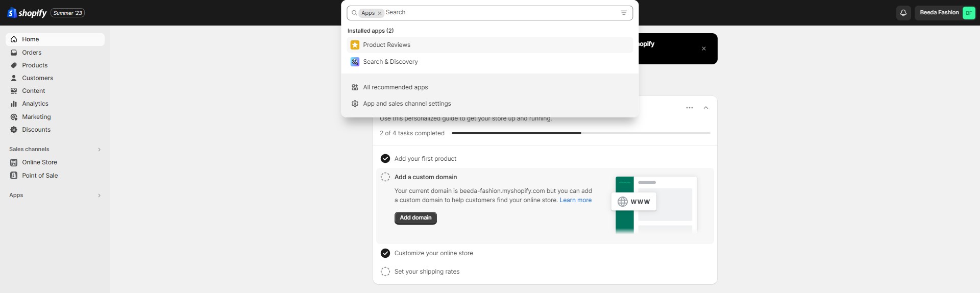Viewport: 980px width, 293px height.
Task: Open the search filter options icon
Action: (x=624, y=13)
